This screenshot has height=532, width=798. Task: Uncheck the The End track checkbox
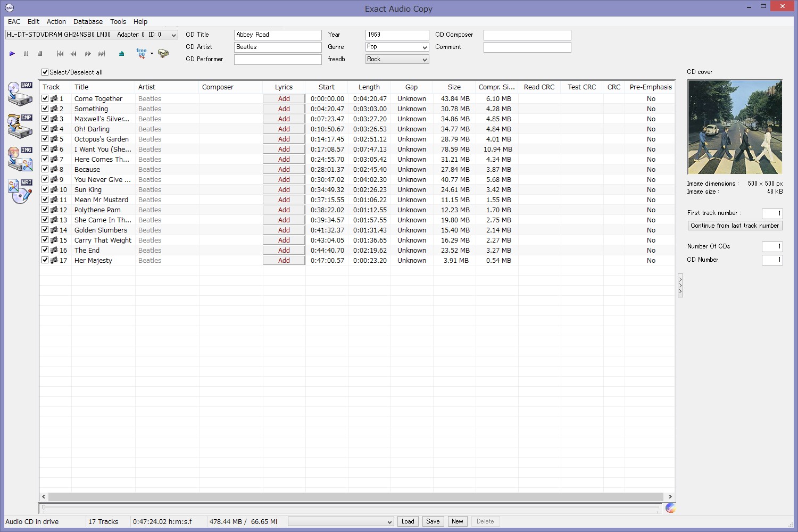45,250
